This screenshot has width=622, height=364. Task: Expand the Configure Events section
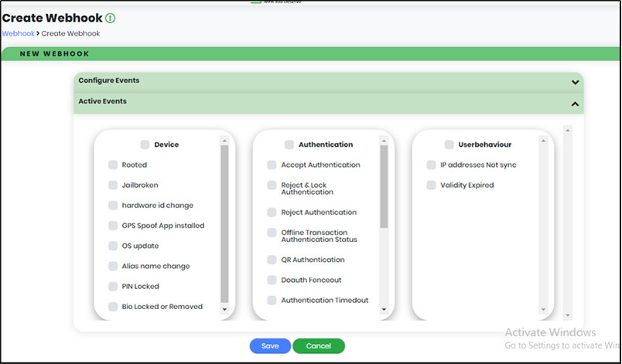click(x=575, y=83)
